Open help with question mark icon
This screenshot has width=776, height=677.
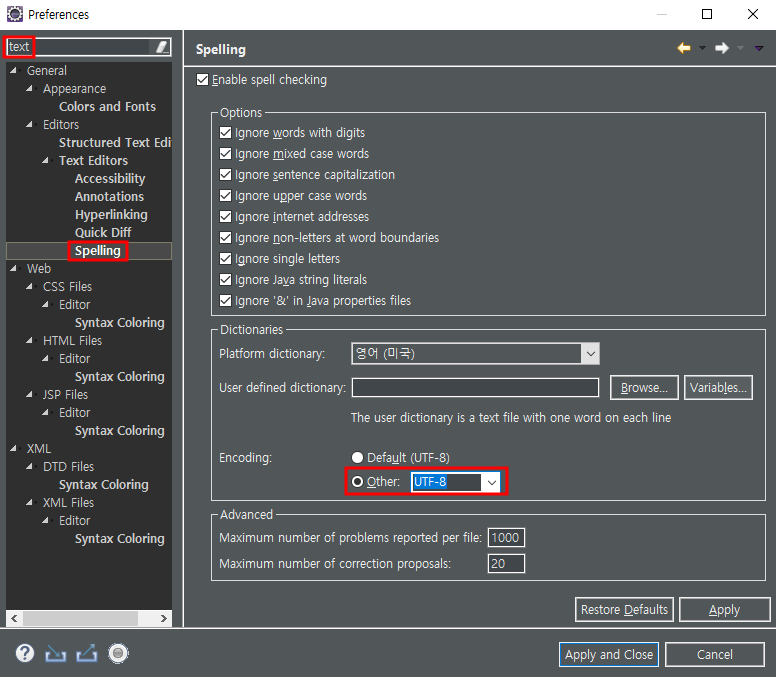[25, 653]
